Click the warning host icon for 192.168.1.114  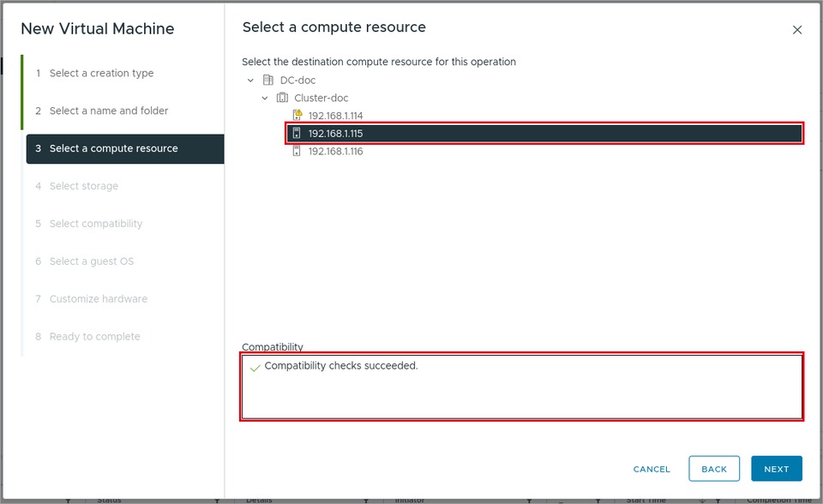297,115
